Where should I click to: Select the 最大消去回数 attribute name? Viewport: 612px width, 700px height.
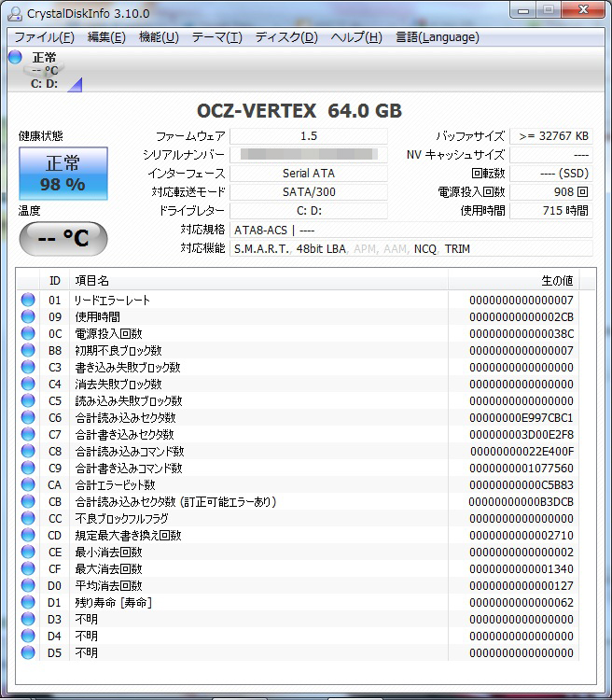pos(108,569)
